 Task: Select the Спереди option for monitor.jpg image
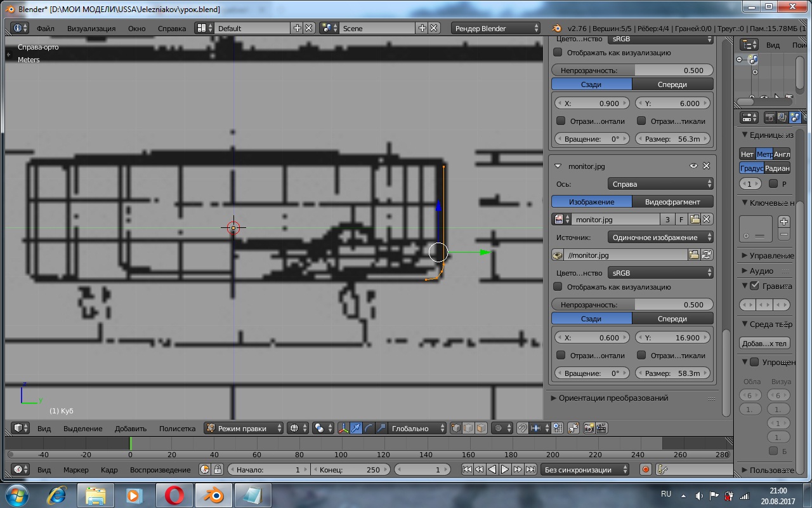pyautogui.click(x=672, y=318)
